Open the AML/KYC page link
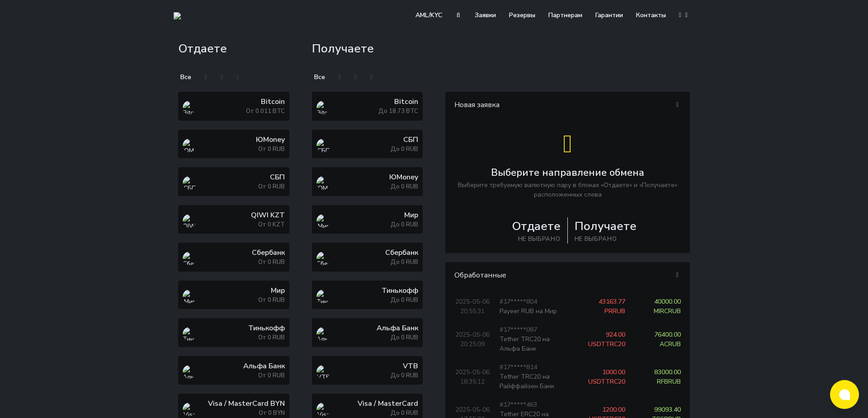The height and width of the screenshot is (418, 868). (x=429, y=15)
